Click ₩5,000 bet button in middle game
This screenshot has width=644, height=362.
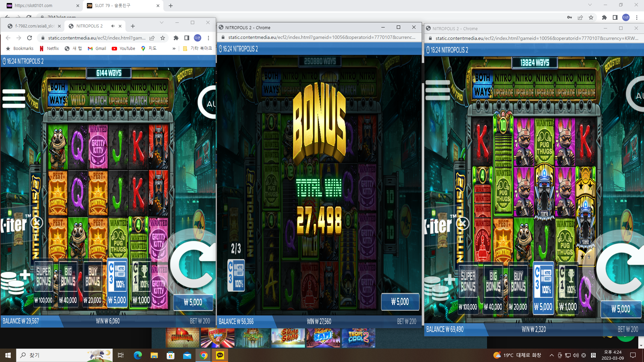coord(400,302)
